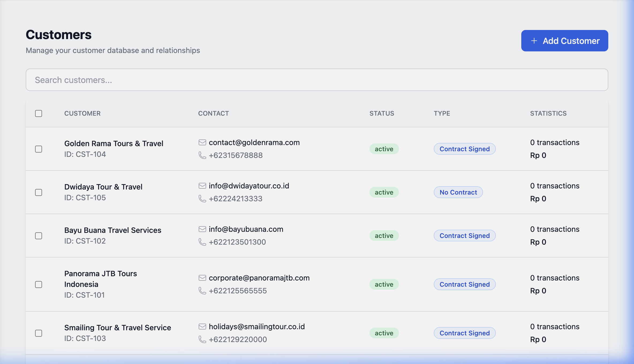The image size is (634, 364).
Task: Click the Add Customer button
Action: [x=564, y=41]
